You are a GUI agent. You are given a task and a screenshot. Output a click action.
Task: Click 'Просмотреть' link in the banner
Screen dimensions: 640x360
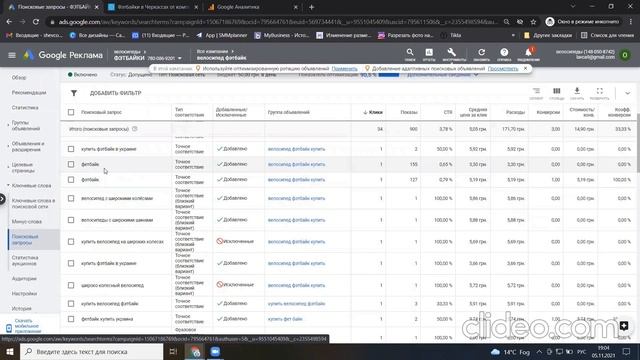pos(503,69)
